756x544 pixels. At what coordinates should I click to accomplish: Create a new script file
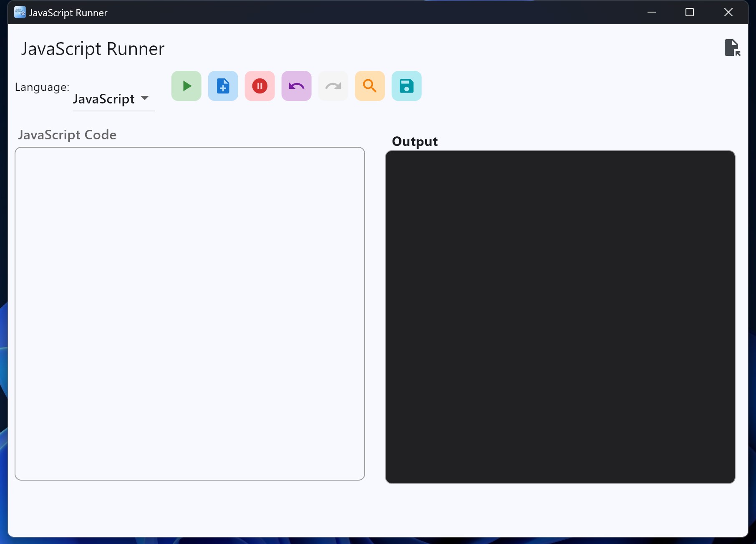(x=223, y=86)
